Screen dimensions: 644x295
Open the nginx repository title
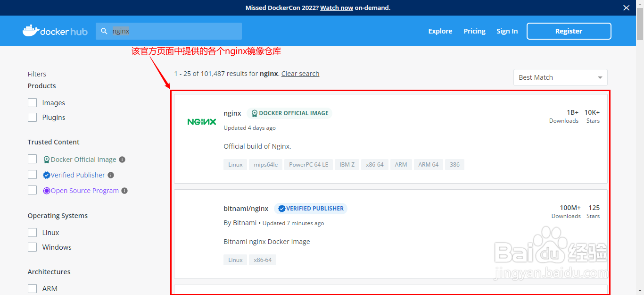232,113
